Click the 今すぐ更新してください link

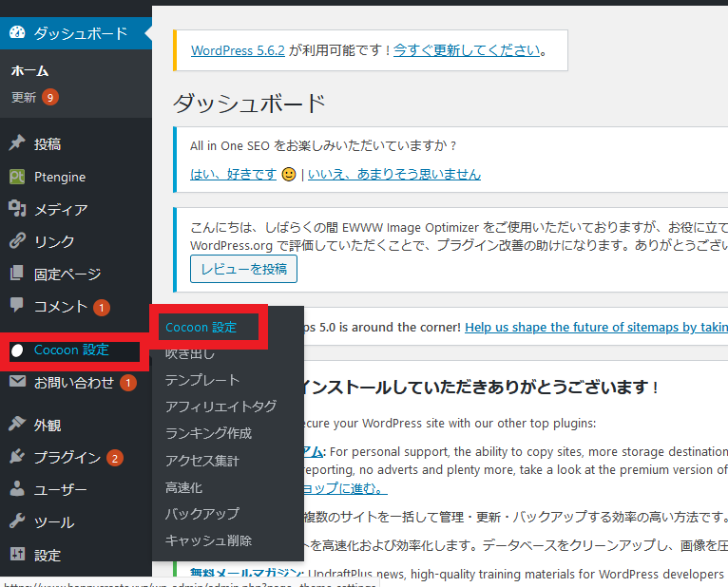(x=467, y=50)
